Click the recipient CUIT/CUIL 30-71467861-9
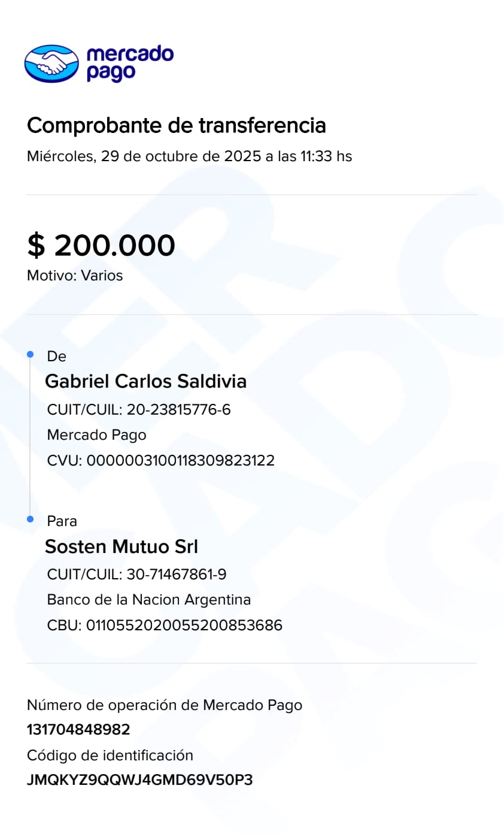 136,575
